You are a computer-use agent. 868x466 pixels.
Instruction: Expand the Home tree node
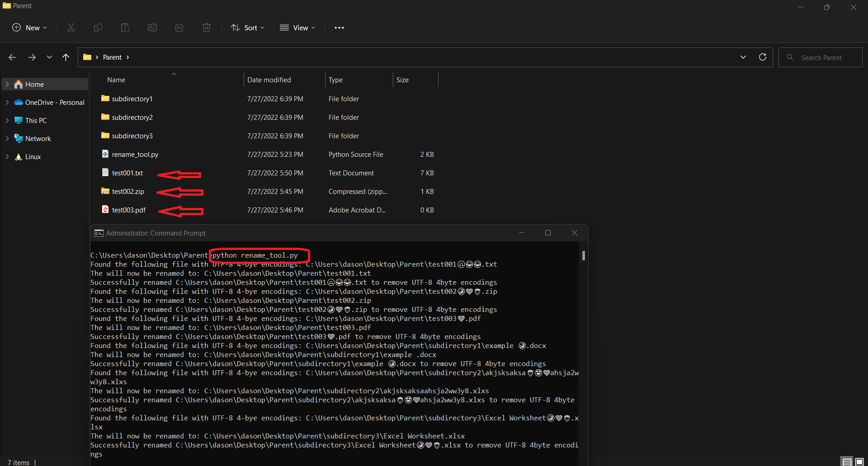click(7, 84)
